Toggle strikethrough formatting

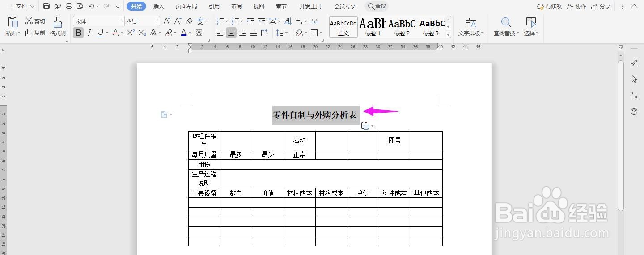[x=115, y=33]
